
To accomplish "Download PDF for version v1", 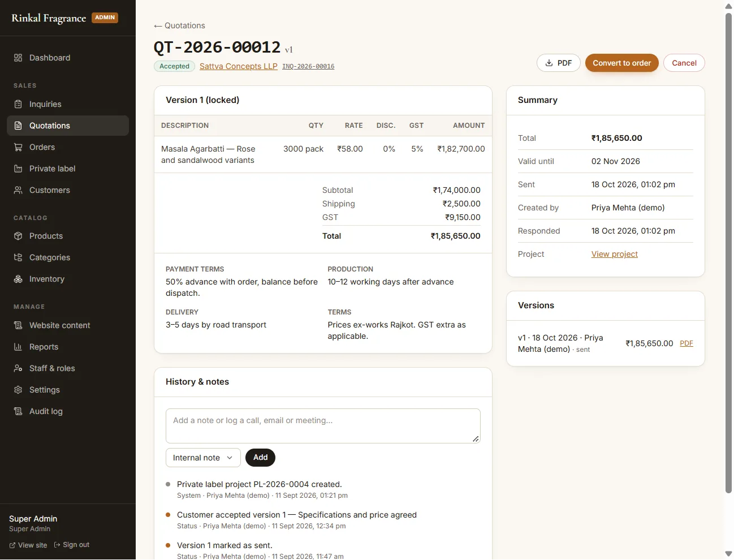I will point(686,343).
